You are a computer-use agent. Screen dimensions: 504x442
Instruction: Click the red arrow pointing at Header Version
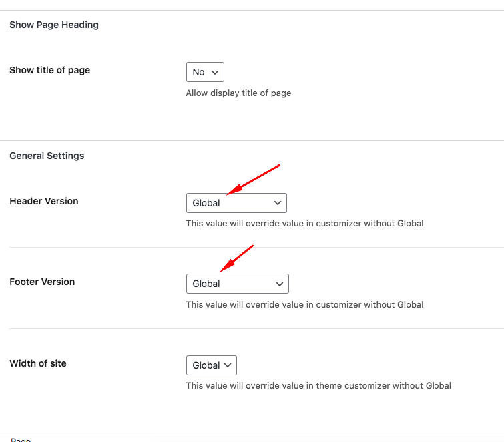click(253, 180)
